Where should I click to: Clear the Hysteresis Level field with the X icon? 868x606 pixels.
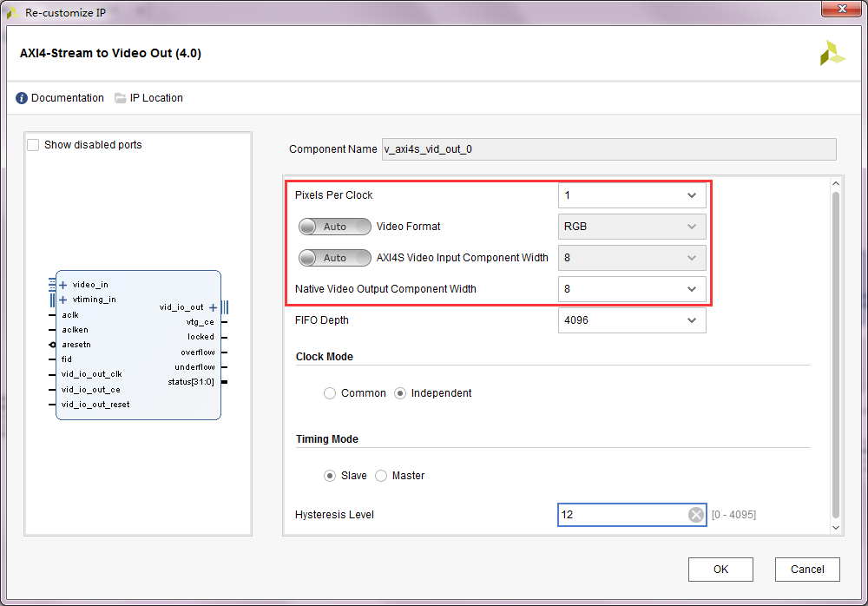(696, 515)
